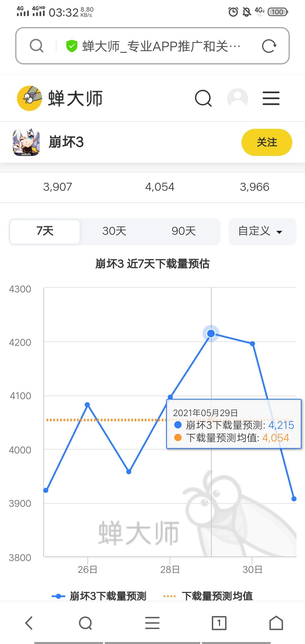Go to browser home icon

click(276, 623)
